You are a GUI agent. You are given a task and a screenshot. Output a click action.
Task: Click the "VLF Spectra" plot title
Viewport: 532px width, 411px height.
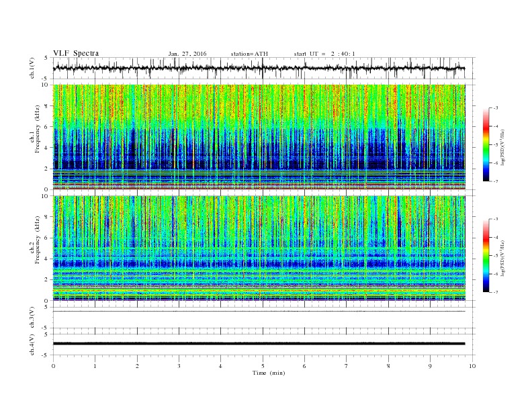pos(76,53)
